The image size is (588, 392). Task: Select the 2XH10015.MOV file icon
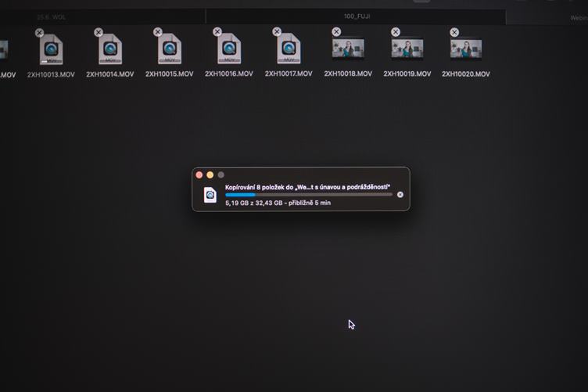[x=170, y=49]
